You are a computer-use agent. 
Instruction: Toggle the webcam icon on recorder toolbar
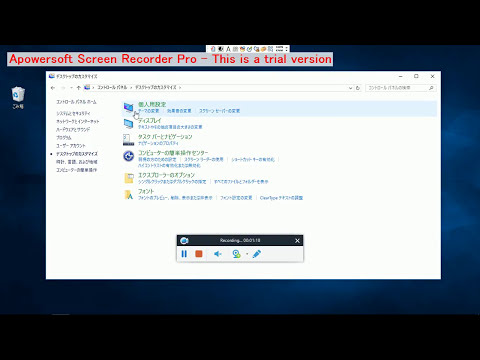[x=236, y=254]
